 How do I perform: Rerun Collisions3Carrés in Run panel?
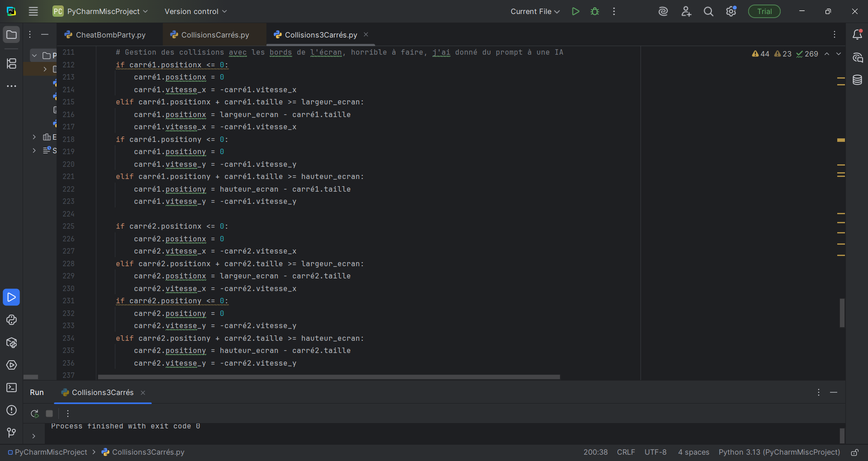click(34, 414)
